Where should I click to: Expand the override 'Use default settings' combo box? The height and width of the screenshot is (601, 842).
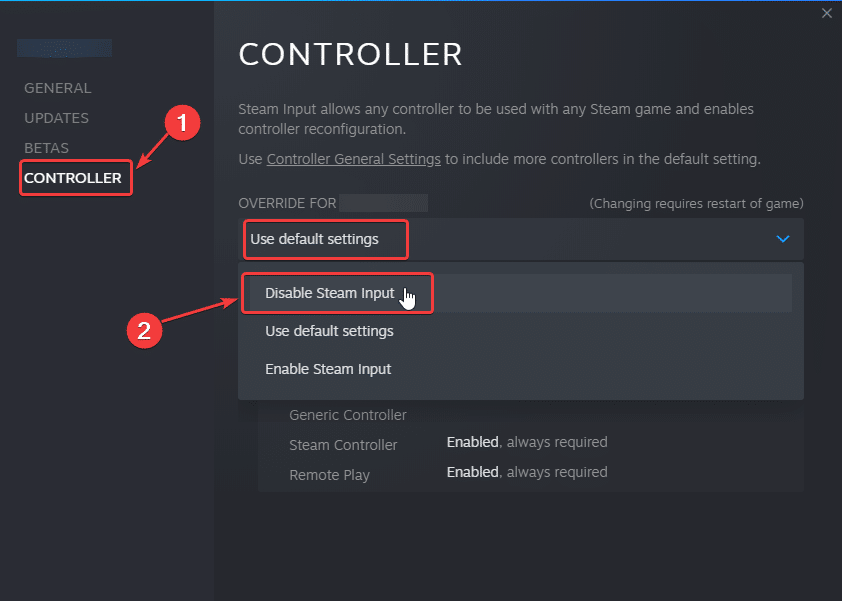point(520,239)
